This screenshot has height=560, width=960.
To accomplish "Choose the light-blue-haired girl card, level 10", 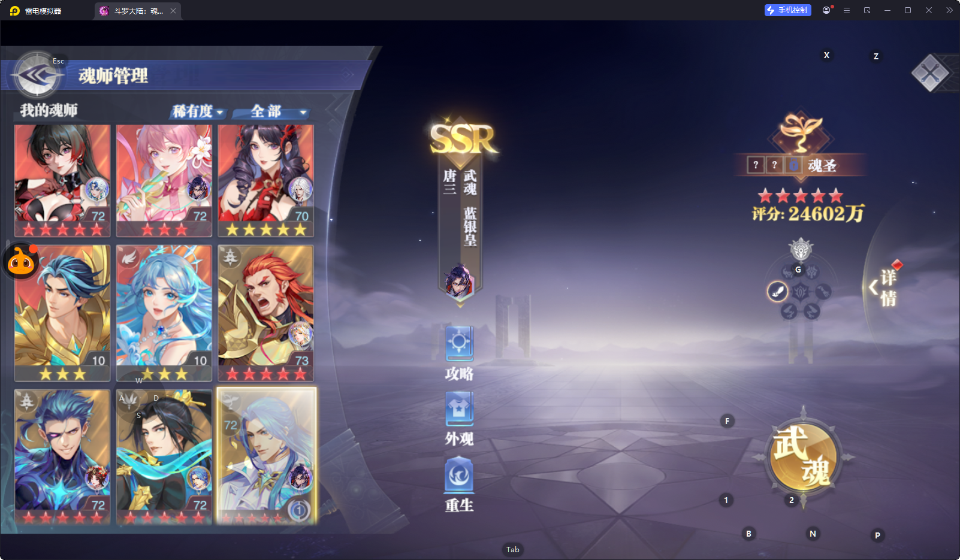I will (164, 313).
